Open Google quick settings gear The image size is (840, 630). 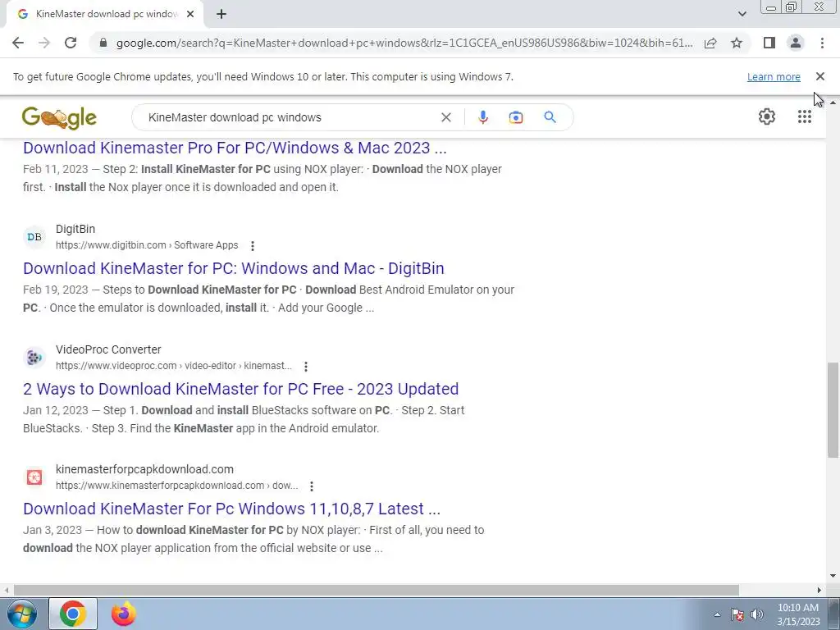767,116
